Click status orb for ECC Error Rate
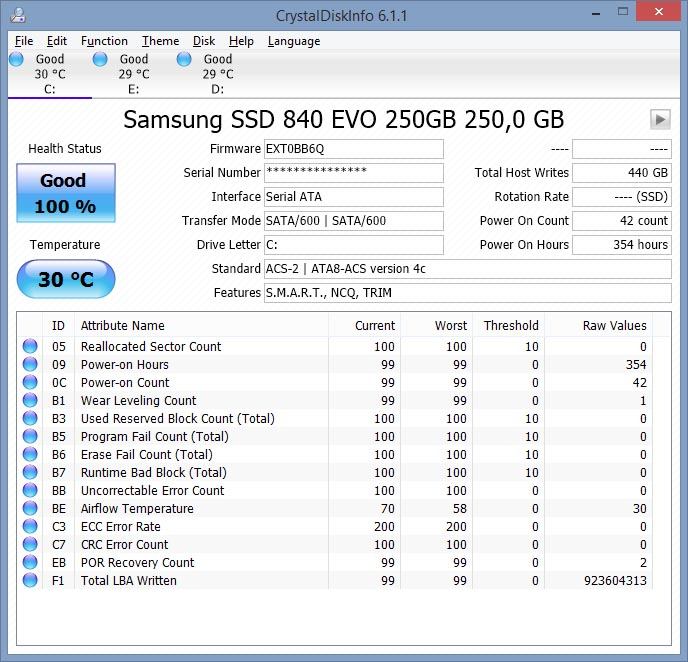Screen dimensions: 688x662 (x=30, y=526)
